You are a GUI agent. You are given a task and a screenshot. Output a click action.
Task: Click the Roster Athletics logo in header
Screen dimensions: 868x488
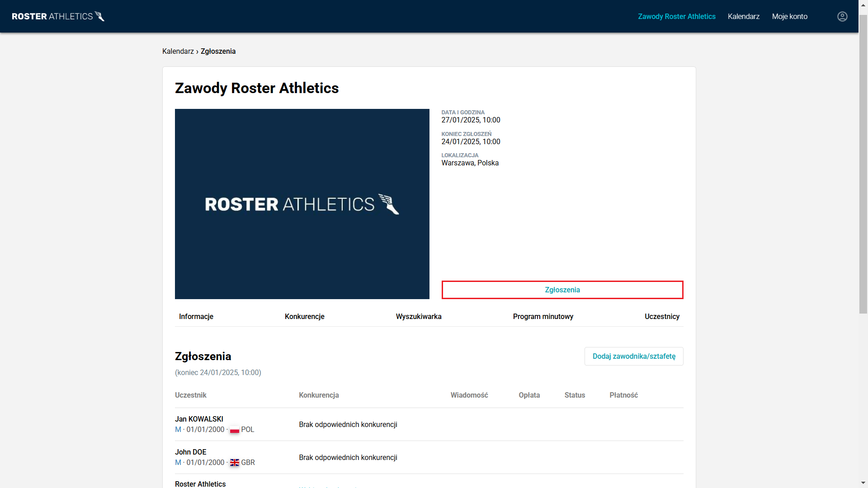pyautogui.click(x=52, y=16)
